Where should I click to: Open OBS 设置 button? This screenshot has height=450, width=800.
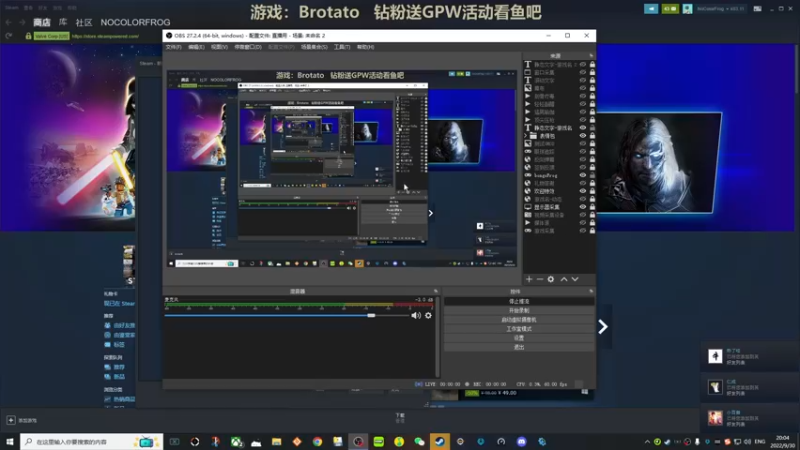click(519, 338)
